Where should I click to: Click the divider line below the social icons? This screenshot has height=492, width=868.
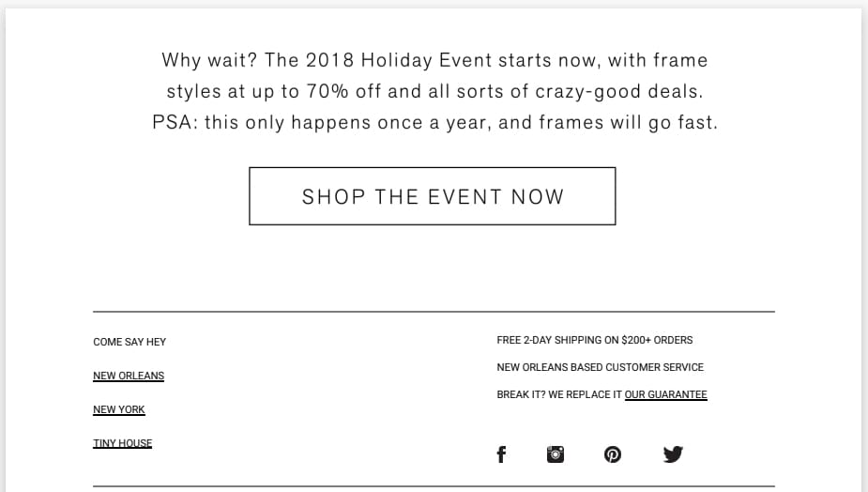434,486
